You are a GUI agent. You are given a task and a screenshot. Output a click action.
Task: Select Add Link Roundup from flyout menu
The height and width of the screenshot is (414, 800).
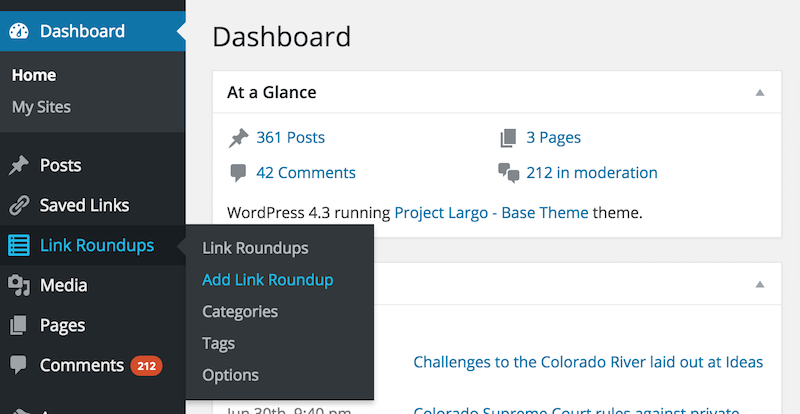(267, 280)
